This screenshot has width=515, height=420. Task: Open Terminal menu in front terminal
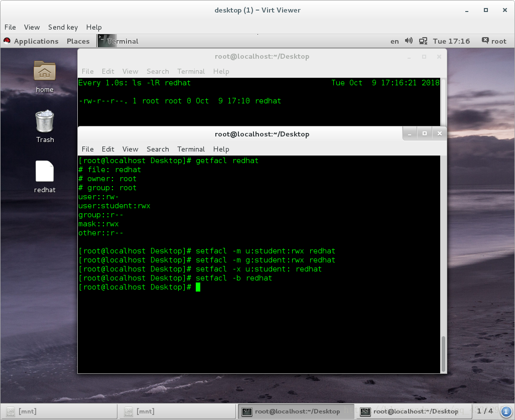tap(191, 149)
